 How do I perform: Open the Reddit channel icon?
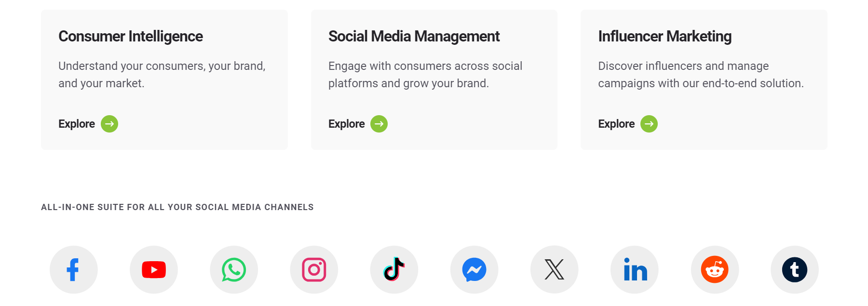click(714, 269)
